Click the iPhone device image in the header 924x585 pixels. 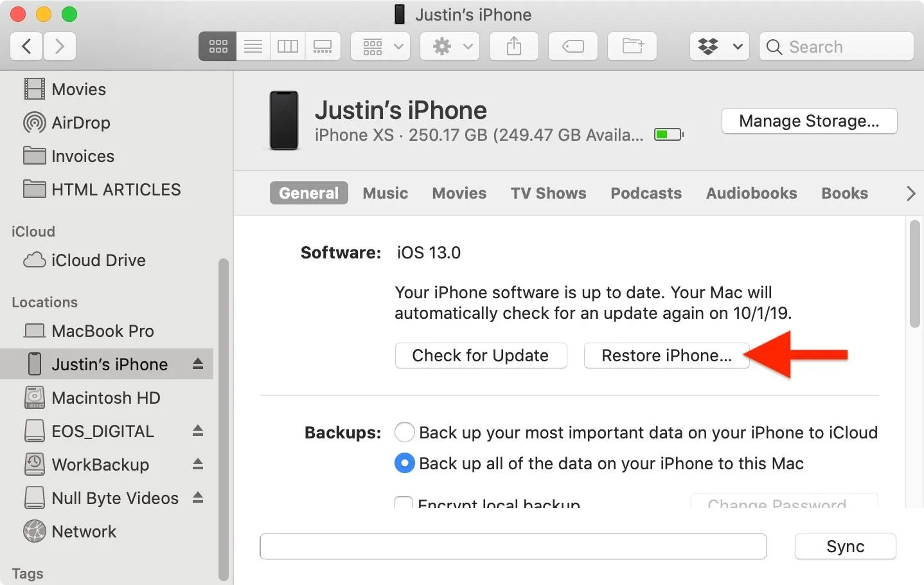tap(283, 120)
